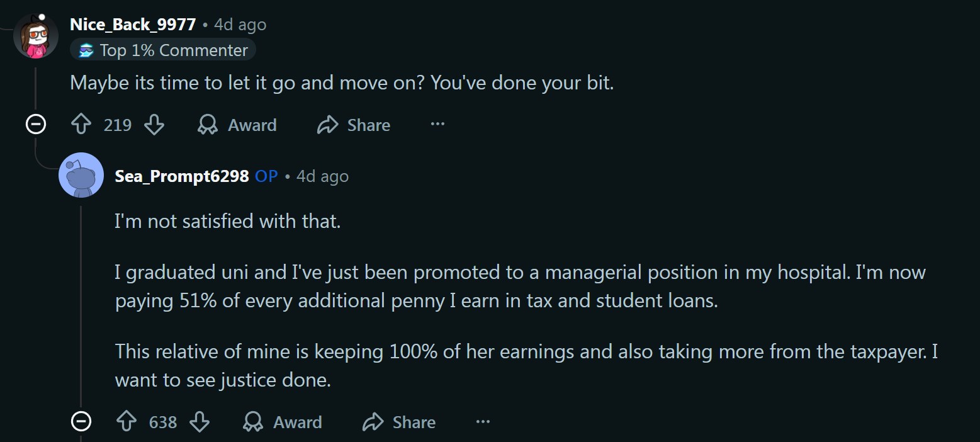
Task: Downvote Nice_Back_9977's comment
Action: click(154, 125)
